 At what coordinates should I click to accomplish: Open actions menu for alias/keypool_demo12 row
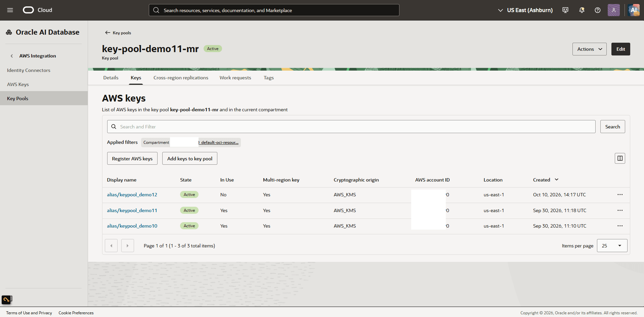pyautogui.click(x=620, y=195)
